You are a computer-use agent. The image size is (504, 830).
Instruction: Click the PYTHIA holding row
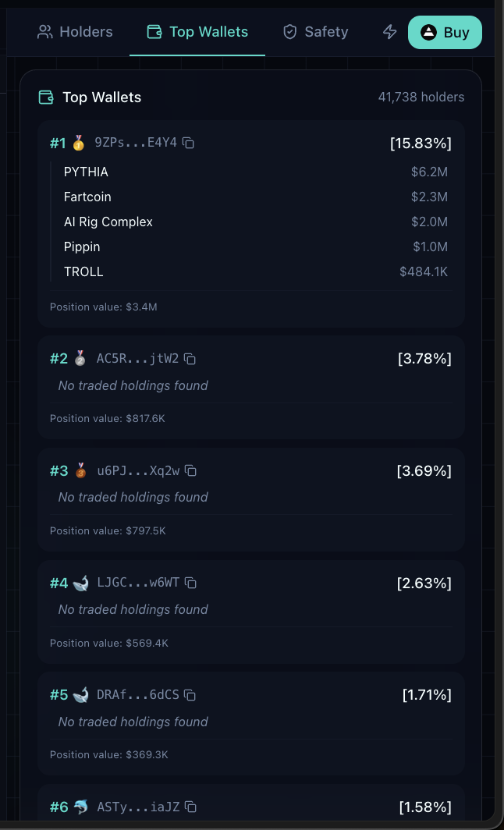coord(86,172)
